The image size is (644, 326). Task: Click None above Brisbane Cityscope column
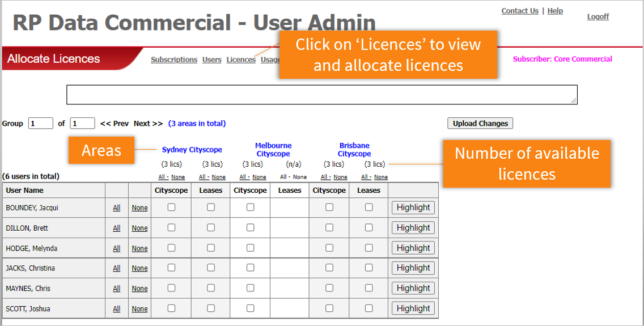point(340,177)
